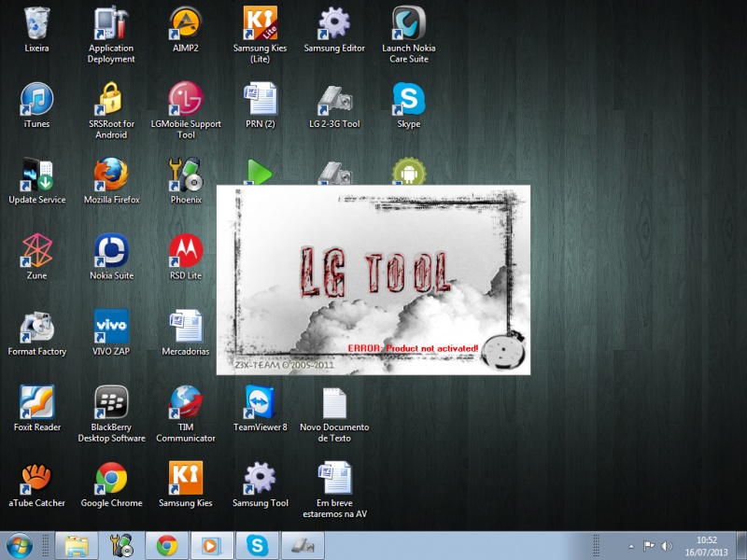The image size is (747, 560).
Task: Click the green play arrow desktop icon
Action: coord(260,172)
